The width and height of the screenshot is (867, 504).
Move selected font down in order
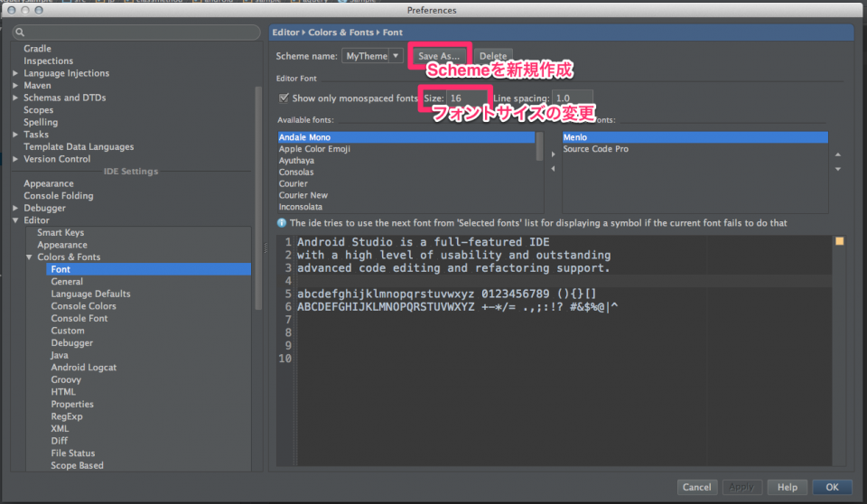click(x=838, y=169)
